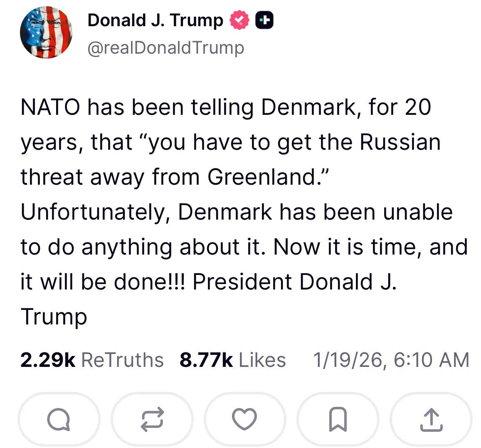The width and height of the screenshot is (481, 448).
Task: Expand reply thread with the comment icon
Action: [x=59, y=419]
